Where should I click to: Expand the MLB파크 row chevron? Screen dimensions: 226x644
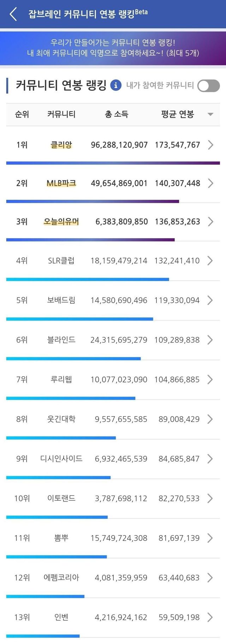tap(210, 183)
